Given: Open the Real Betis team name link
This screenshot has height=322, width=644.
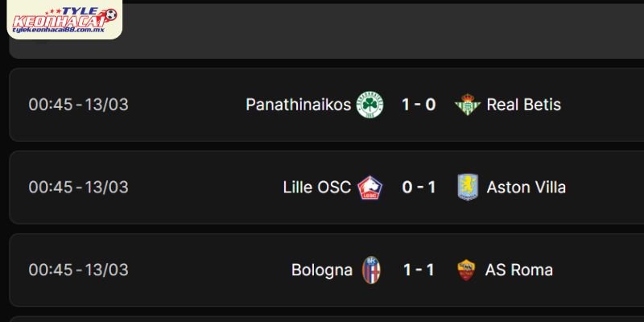Looking at the screenshot, I should [524, 105].
